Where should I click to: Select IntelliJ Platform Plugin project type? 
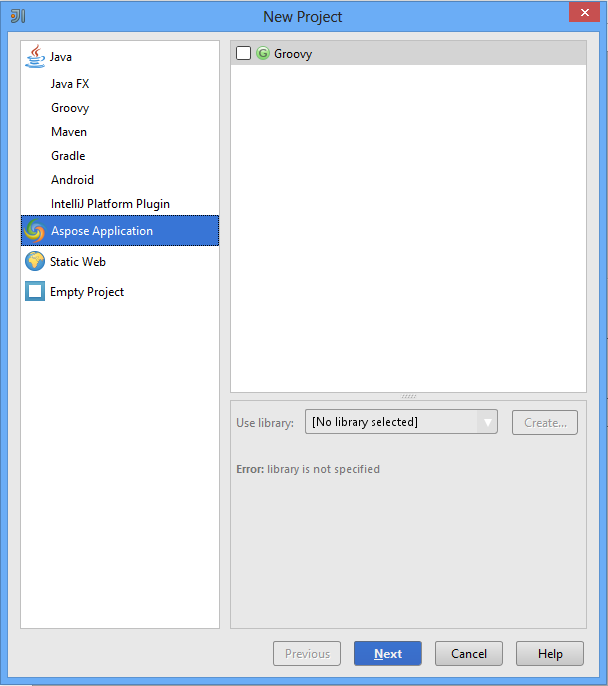(110, 204)
